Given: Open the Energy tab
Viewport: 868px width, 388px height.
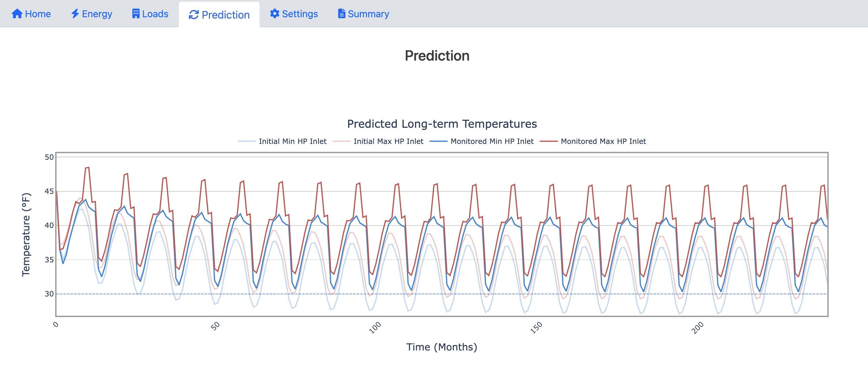Looking at the screenshot, I should (97, 14).
